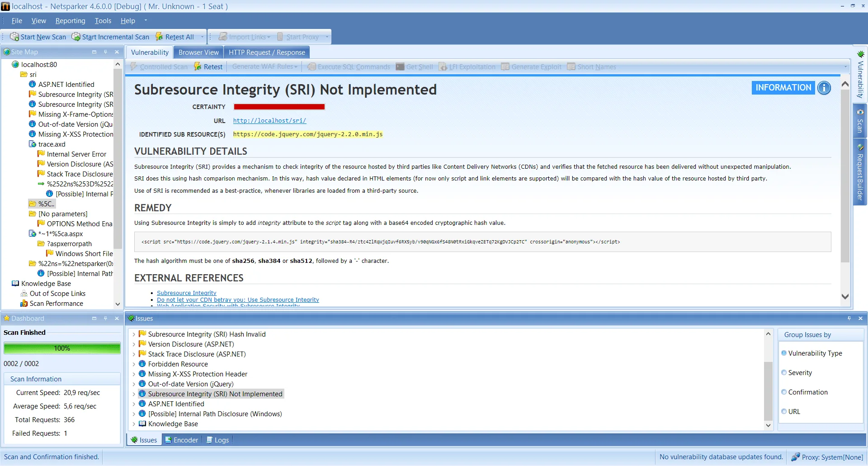Open the Tools menu

pyautogui.click(x=103, y=21)
